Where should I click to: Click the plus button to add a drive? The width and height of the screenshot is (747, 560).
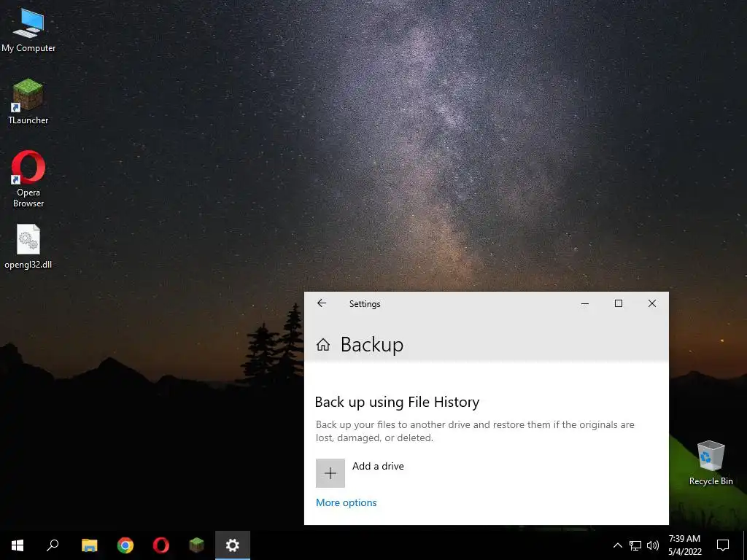[330, 472]
